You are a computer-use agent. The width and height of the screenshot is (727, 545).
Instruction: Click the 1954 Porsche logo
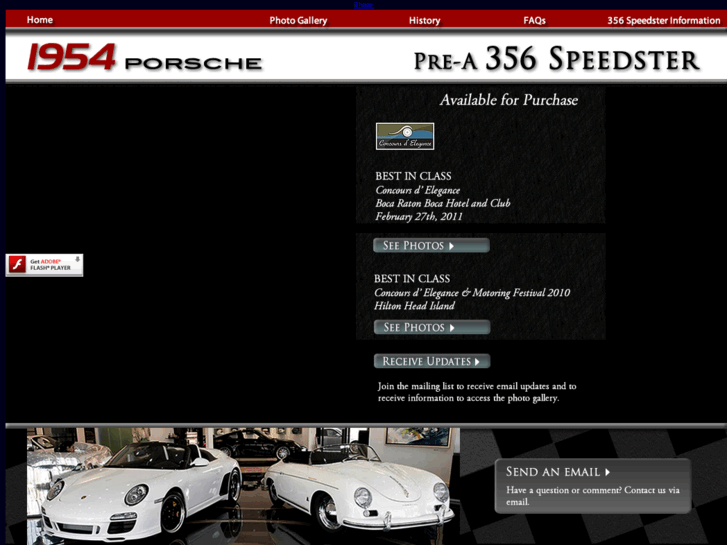pyautogui.click(x=145, y=58)
